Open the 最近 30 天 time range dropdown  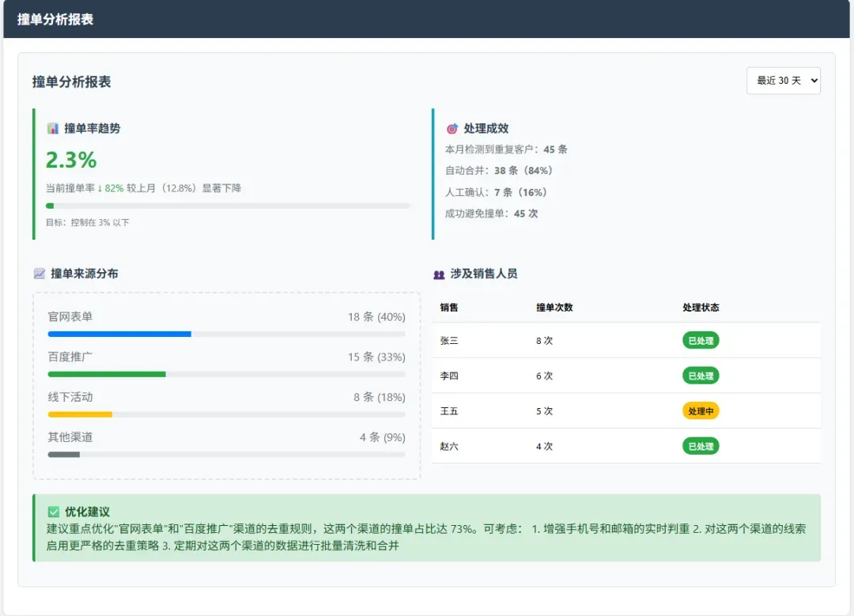(x=783, y=81)
